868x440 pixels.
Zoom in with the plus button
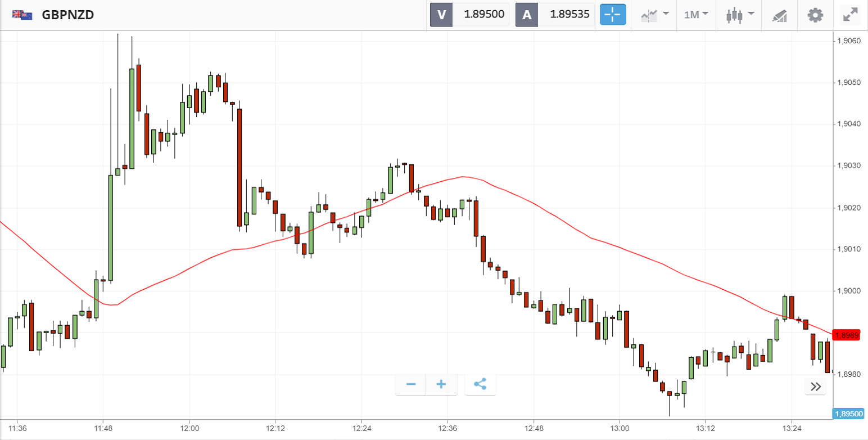[441, 384]
